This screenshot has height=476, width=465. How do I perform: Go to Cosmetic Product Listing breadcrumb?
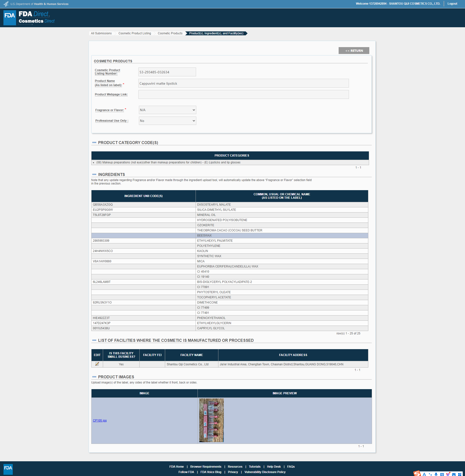click(x=134, y=33)
